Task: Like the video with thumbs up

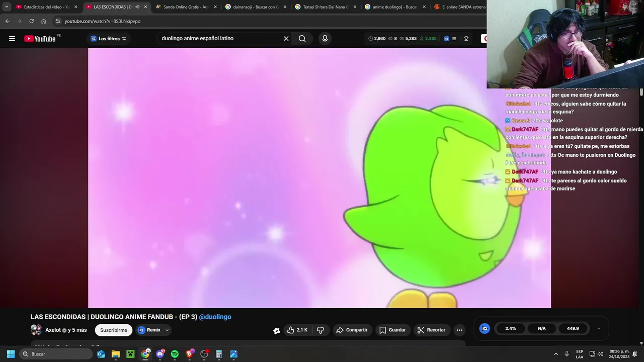Action: pyautogui.click(x=297, y=330)
